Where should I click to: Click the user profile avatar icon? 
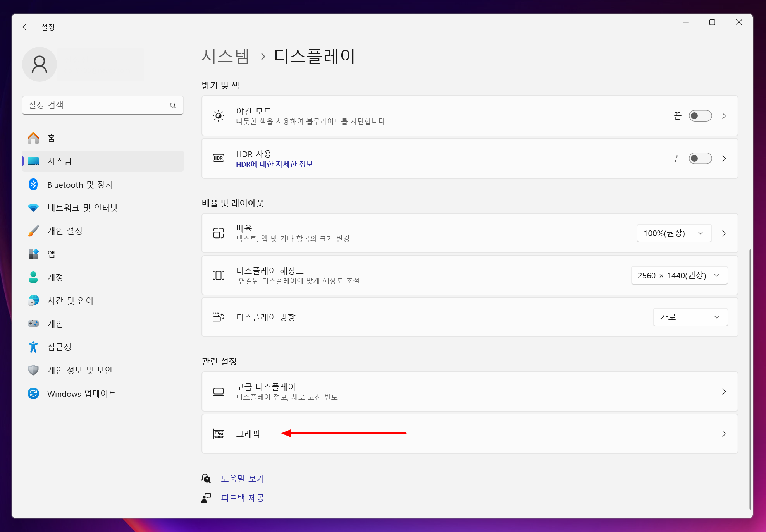pos(40,64)
